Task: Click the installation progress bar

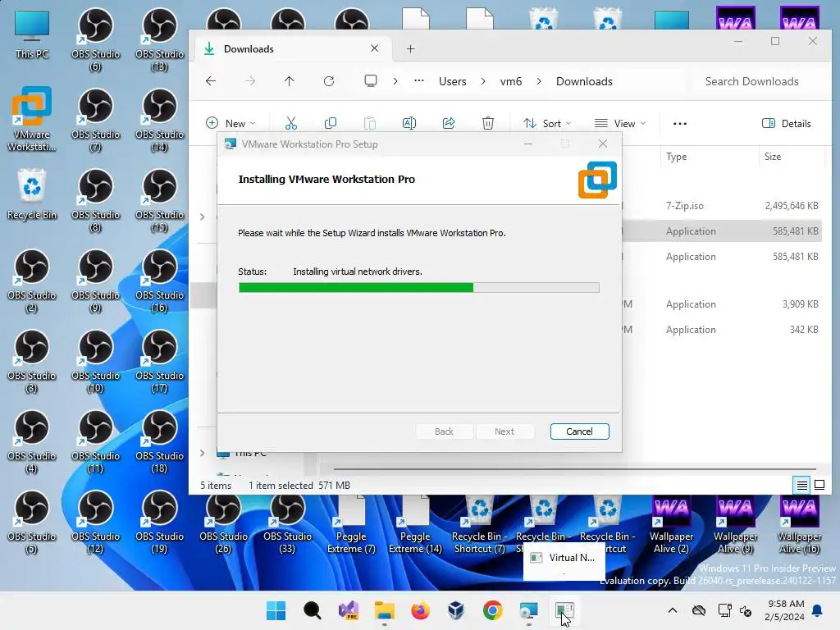Action: point(419,288)
